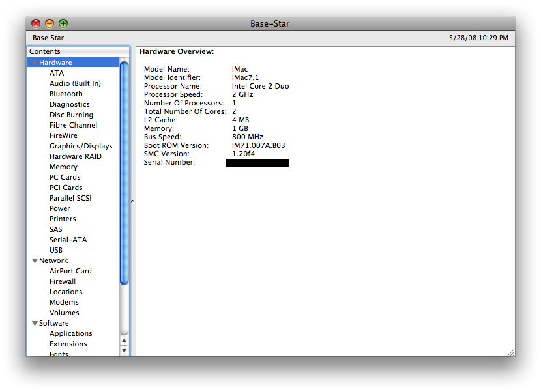Collapse the Software disclosure triangle
The image size is (541, 392).
coord(35,324)
